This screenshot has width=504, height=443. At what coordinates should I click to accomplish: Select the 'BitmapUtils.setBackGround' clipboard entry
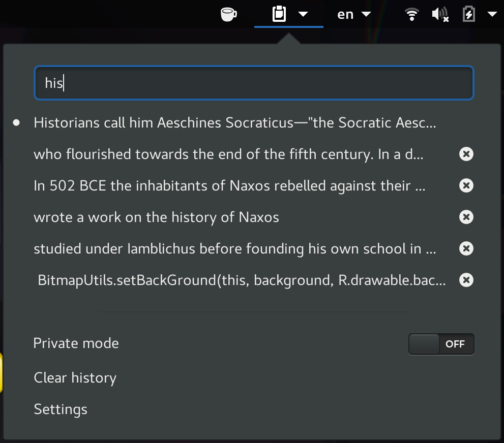[242, 280]
